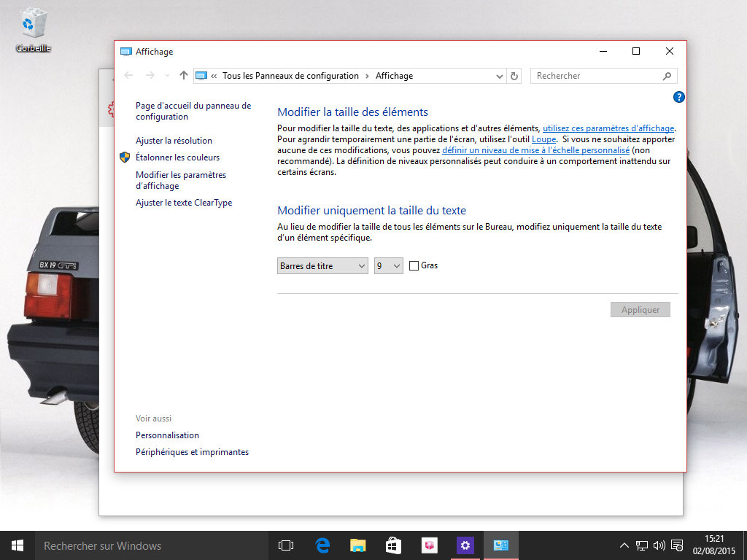Image resolution: width=747 pixels, height=560 pixels.
Task: Launch the Store app from taskbar
Action: pyautogui.click(x=393, y=545)
